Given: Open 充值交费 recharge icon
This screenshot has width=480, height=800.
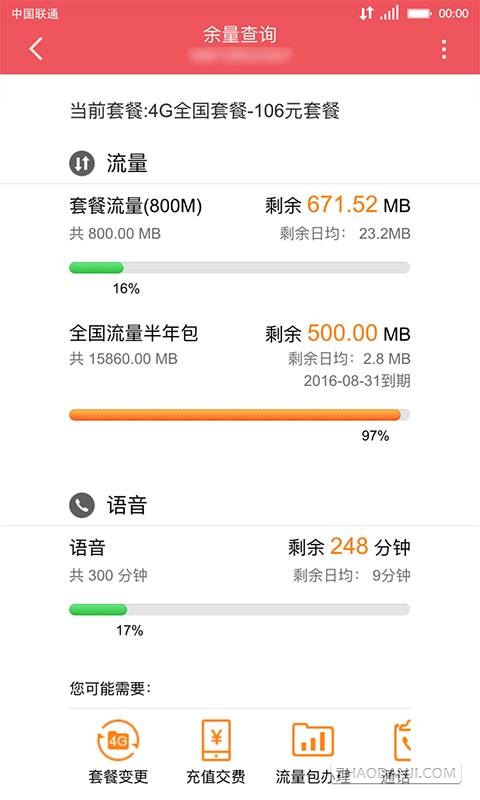Looking at the screenshot, I should point(216,741).
